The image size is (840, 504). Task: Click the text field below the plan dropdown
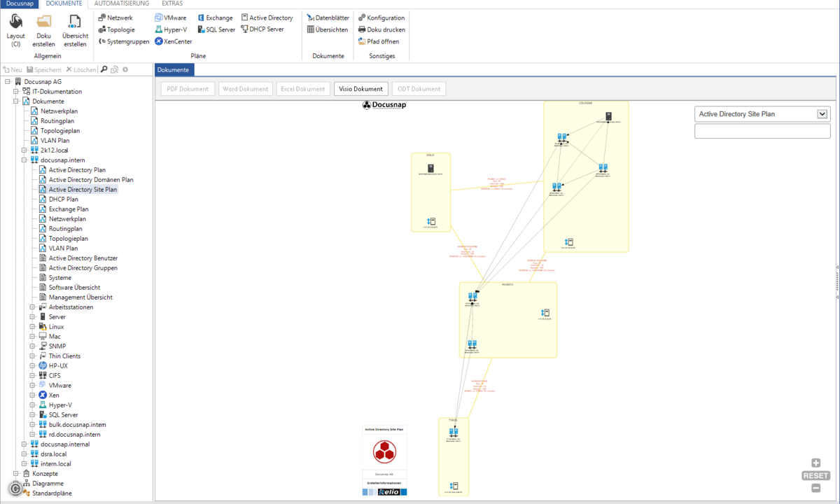click(x=762, y=132)
